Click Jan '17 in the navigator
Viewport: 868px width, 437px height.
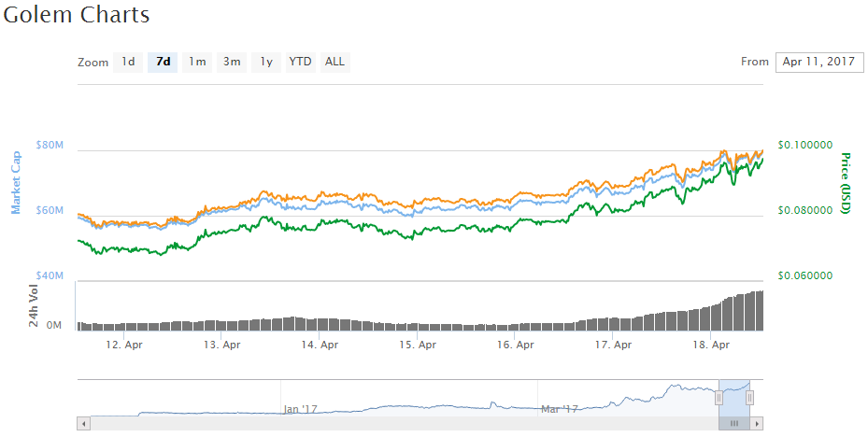tap(301, 409)
